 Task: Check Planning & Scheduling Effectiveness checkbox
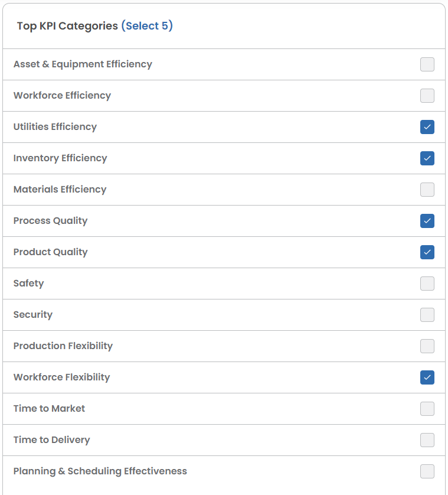(x=427, y=471)
